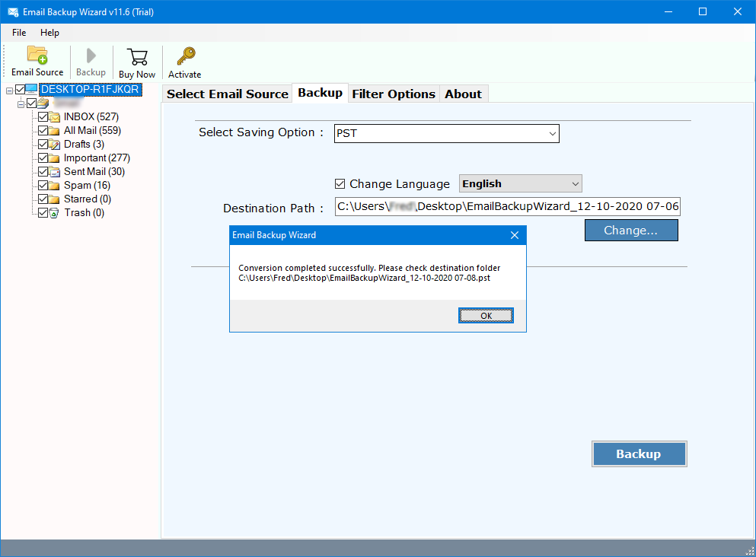Uncheck the Trash (0) checkbox

[x=43, y=213]
